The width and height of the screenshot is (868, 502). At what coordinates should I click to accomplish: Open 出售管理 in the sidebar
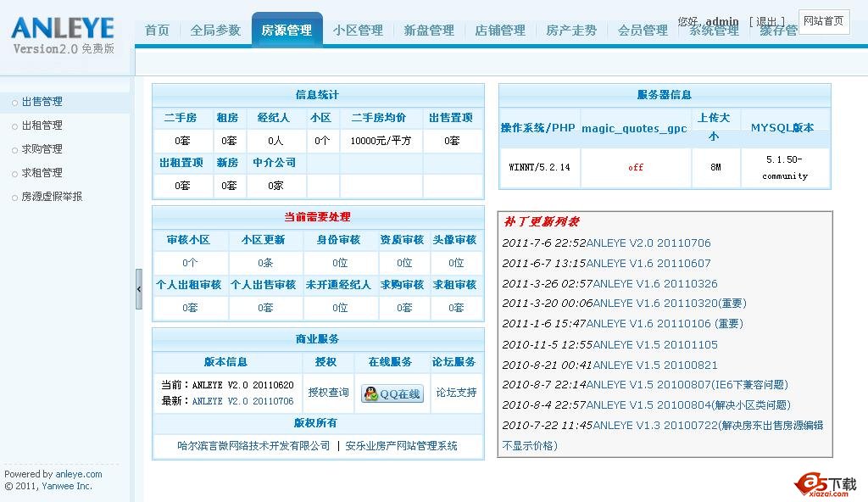(x=42, y=102)
